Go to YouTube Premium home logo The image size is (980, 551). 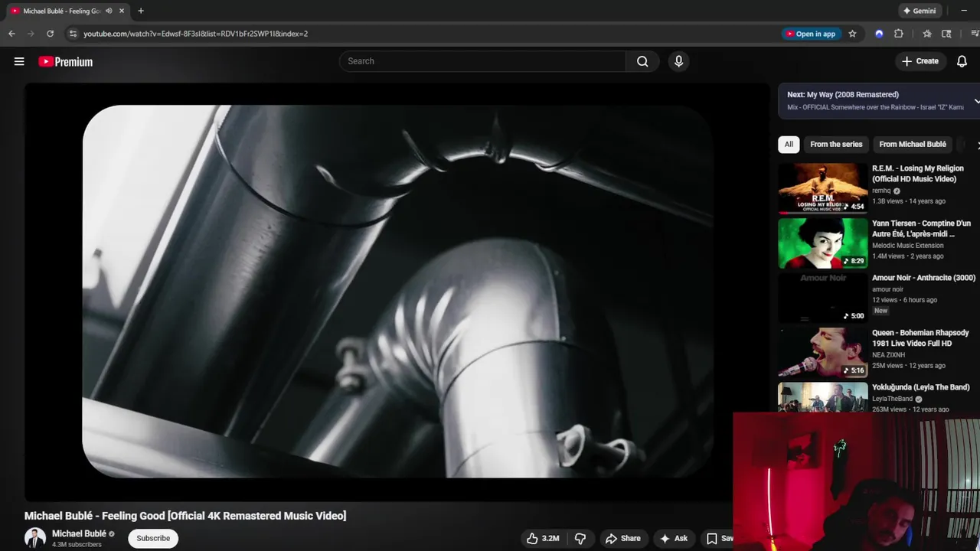click(x=66, y=62)
